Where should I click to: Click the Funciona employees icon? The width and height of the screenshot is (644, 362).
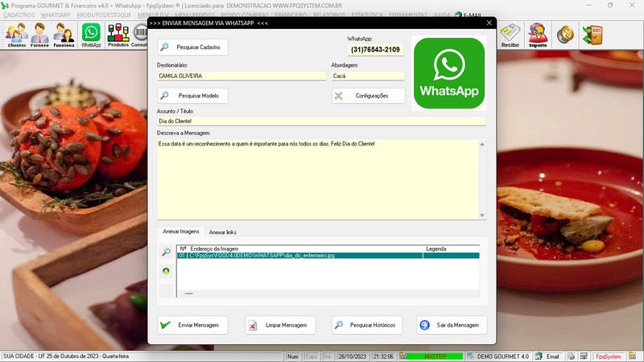click(x=64, y=35)
